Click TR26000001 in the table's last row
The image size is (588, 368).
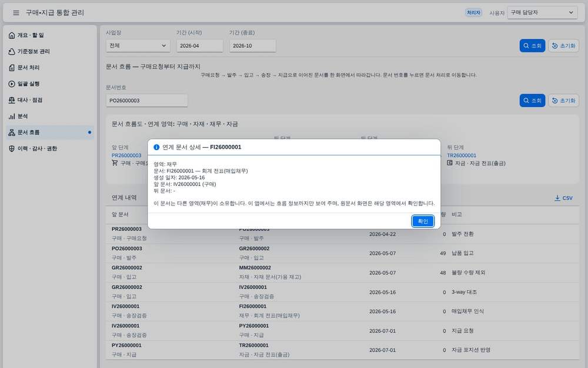tap(254, 346)
